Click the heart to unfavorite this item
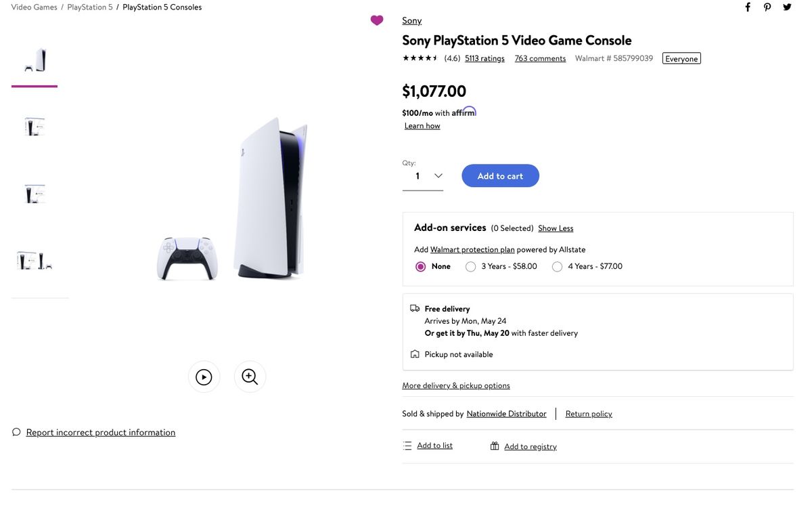The width and height of the screenshot is (812, 512). [x=376, y=20]
